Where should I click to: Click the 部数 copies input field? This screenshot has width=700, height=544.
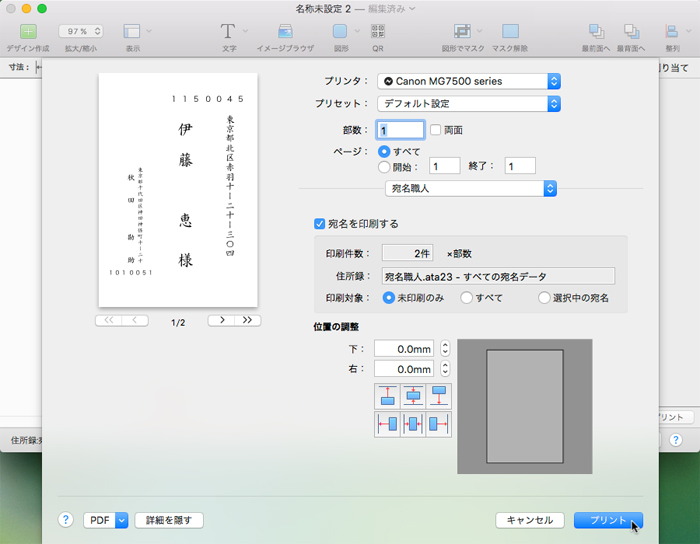pyautogui.click(x=400, y=130)
